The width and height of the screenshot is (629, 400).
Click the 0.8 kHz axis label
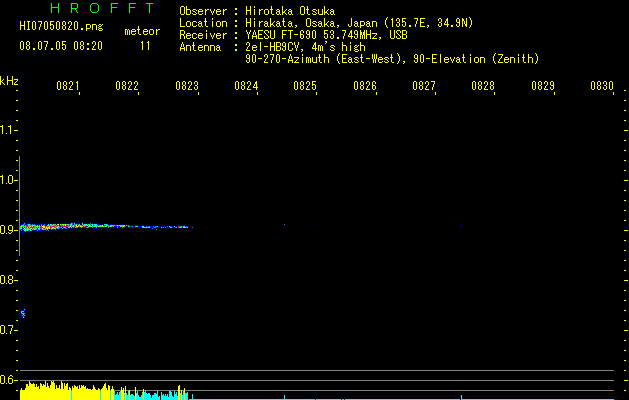(x=8, y=280)
